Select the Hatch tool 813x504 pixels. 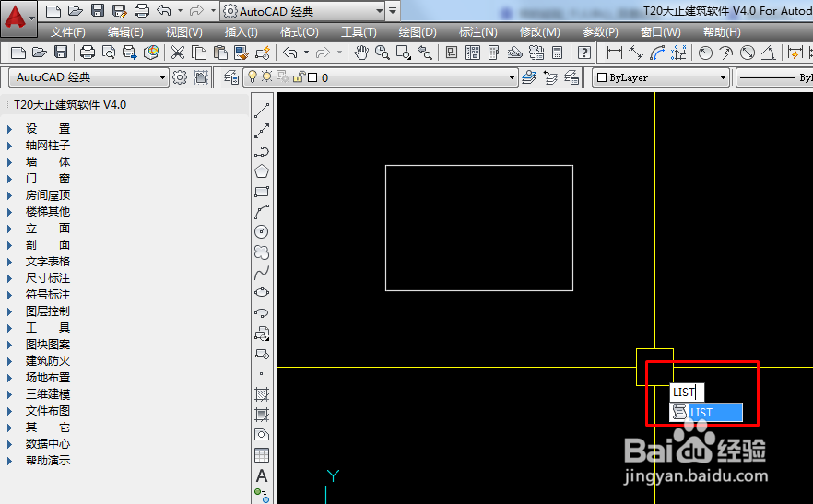262,394
